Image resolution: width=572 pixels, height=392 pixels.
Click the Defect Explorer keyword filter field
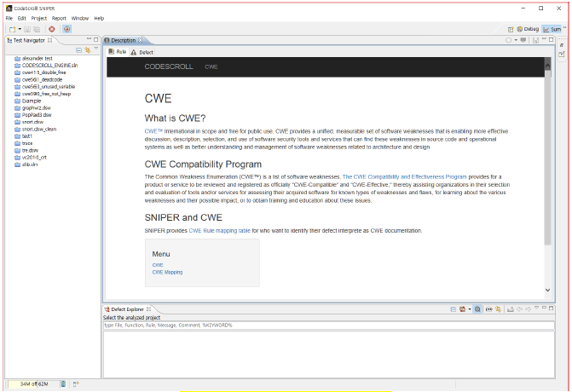tap(329, 326)
